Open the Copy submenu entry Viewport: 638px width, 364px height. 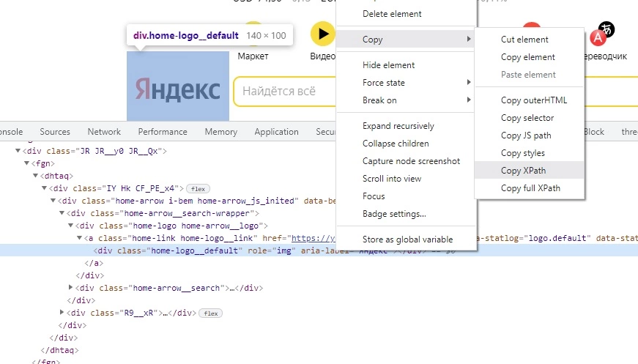406,40
